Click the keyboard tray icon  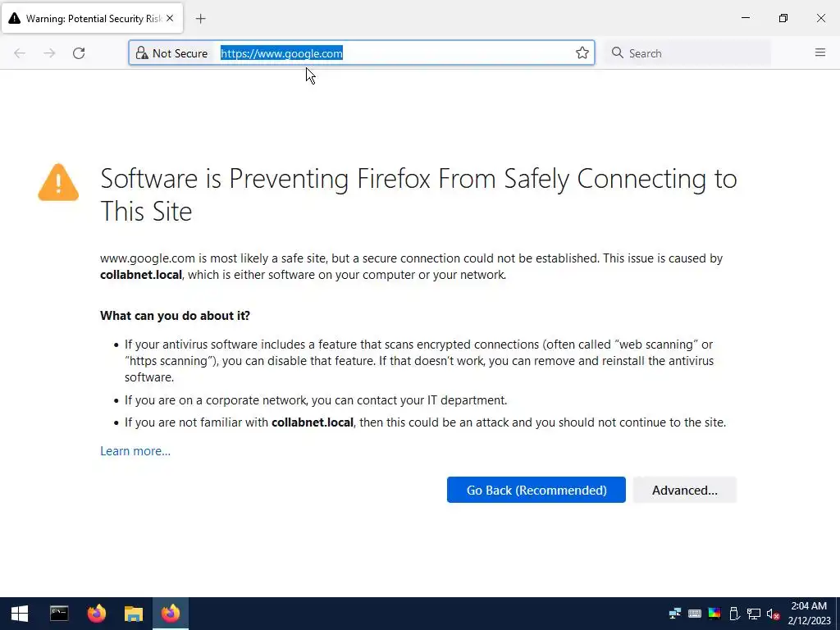click(695, 614)
